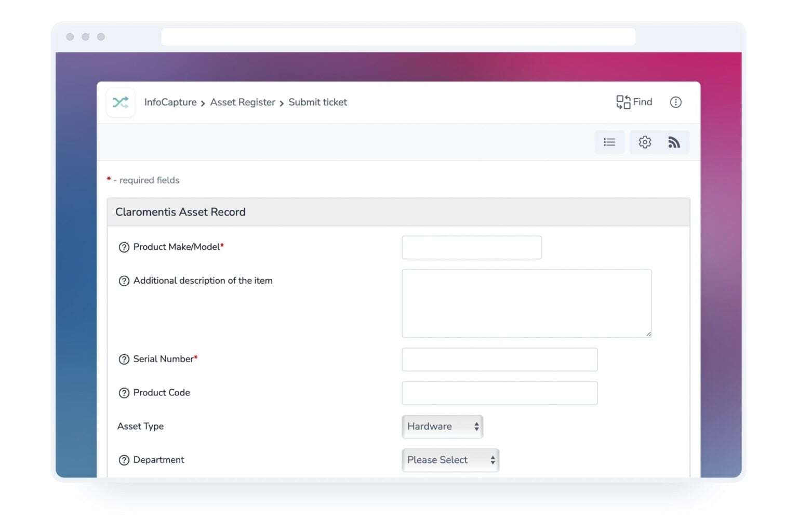Open the settings gear icon

(x=644, y=142)
